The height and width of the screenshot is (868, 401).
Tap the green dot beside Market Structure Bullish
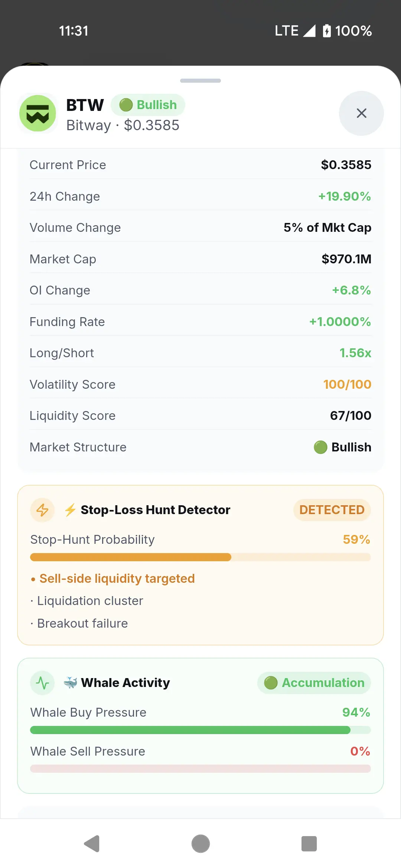click(x=320, y=447)
